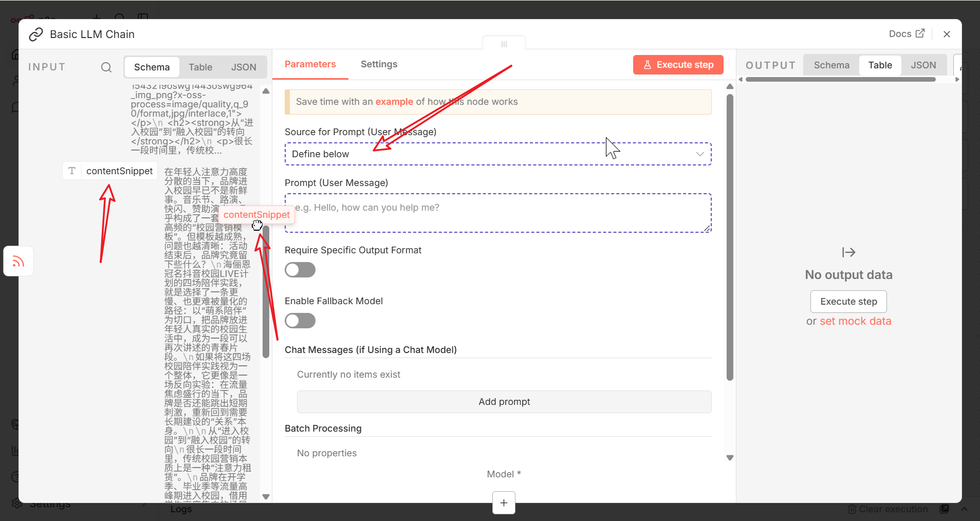Click the drag handle at the top of the panel
Image resolution: width=980 pixels, height=521 pixels.
click(x=504, y=44)
